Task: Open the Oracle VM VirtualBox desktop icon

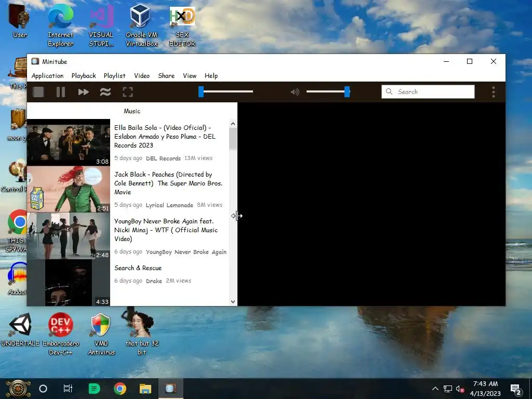Action: click(x=141, y=25)
